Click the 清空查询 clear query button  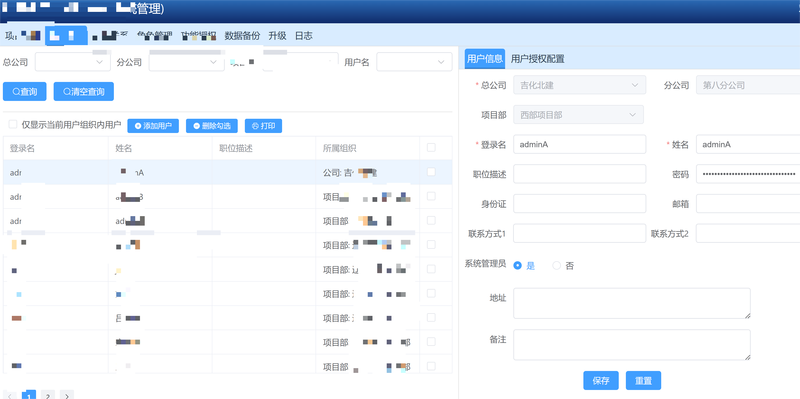point(84,91)
